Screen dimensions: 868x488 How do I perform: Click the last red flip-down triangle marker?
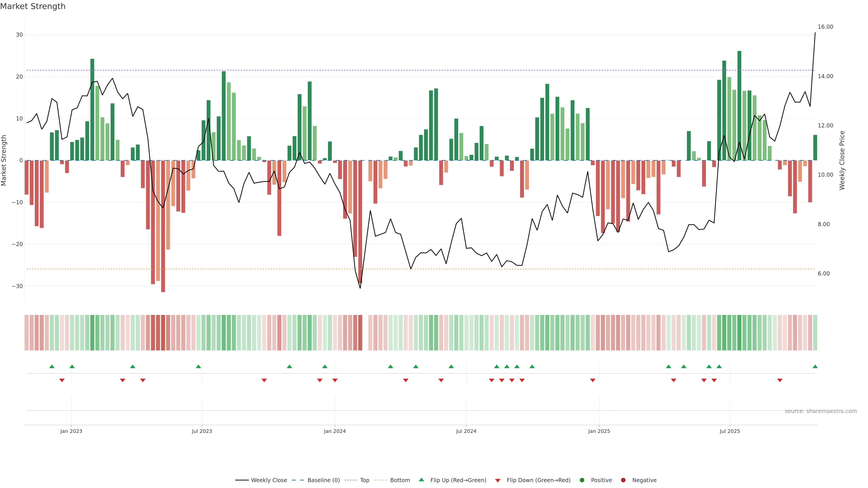click(780, 380)
